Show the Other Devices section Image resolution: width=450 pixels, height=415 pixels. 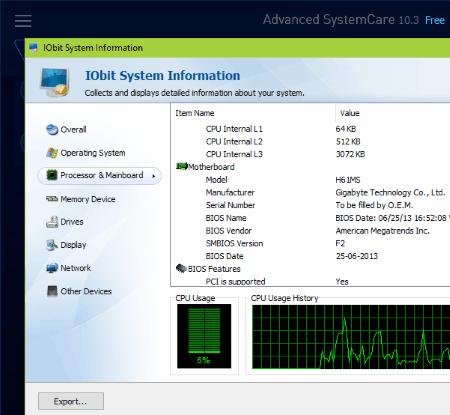86,291
